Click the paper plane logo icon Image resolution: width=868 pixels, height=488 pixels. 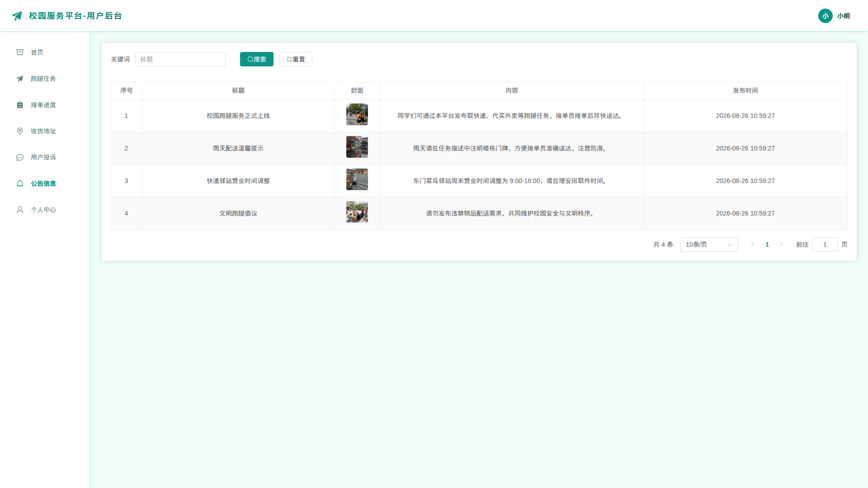tap(17, 16)
